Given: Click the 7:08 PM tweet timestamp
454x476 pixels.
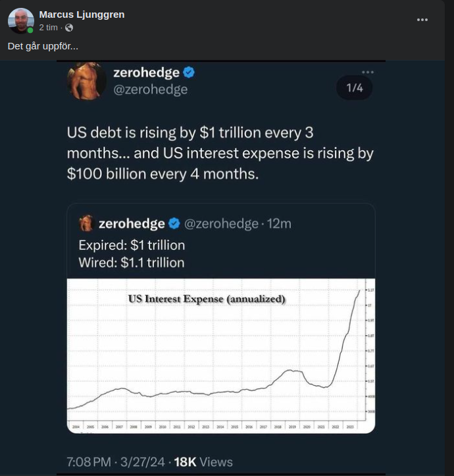Looking at the screenshot, I should point(89,462).
